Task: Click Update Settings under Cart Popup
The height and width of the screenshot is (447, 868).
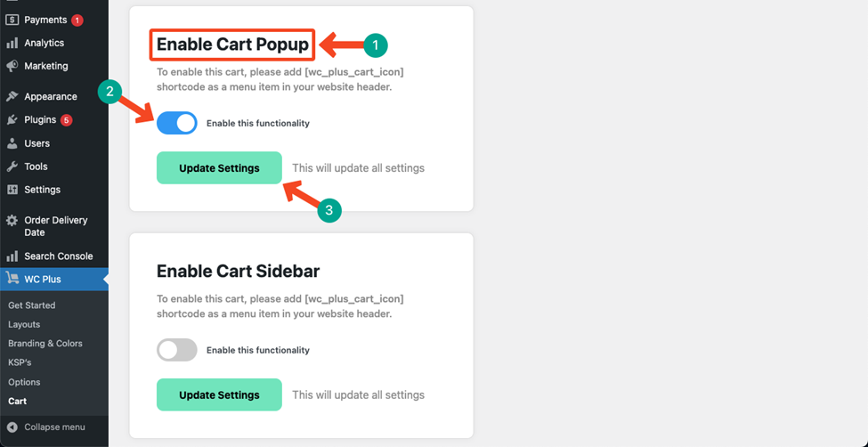Action: [219, 167]
